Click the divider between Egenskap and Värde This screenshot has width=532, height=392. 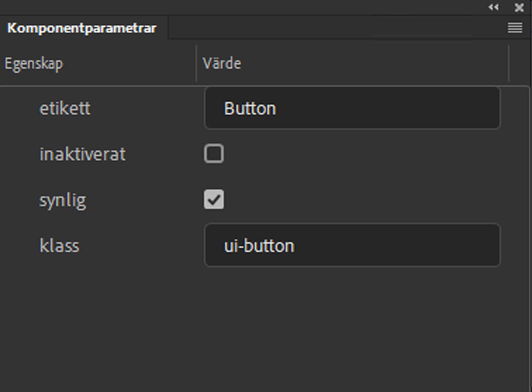click(x=196, y=63)
